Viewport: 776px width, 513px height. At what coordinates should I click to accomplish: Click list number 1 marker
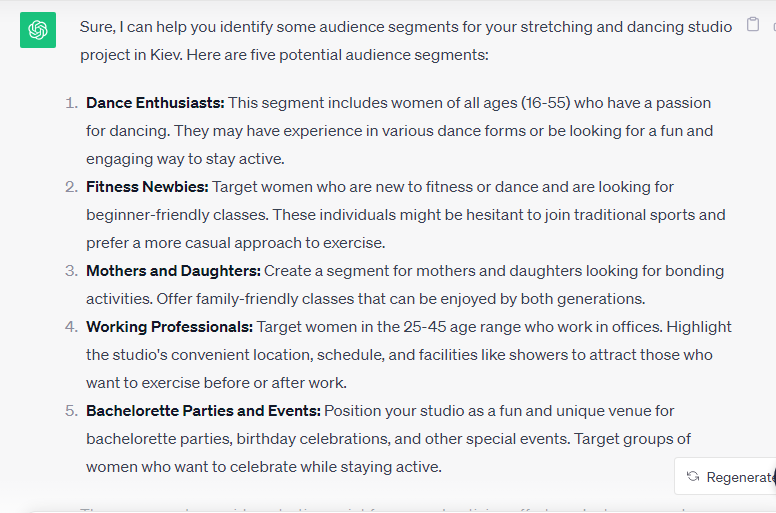(72, 103)
